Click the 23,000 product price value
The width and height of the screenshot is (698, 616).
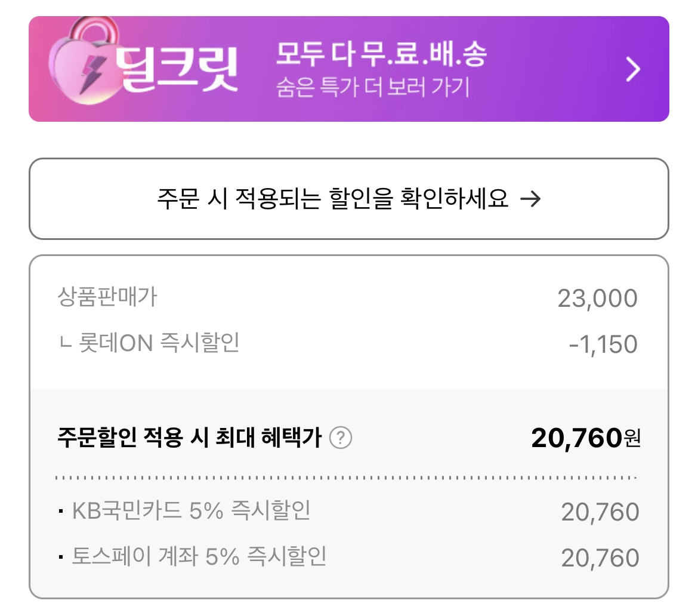point(597,298)
